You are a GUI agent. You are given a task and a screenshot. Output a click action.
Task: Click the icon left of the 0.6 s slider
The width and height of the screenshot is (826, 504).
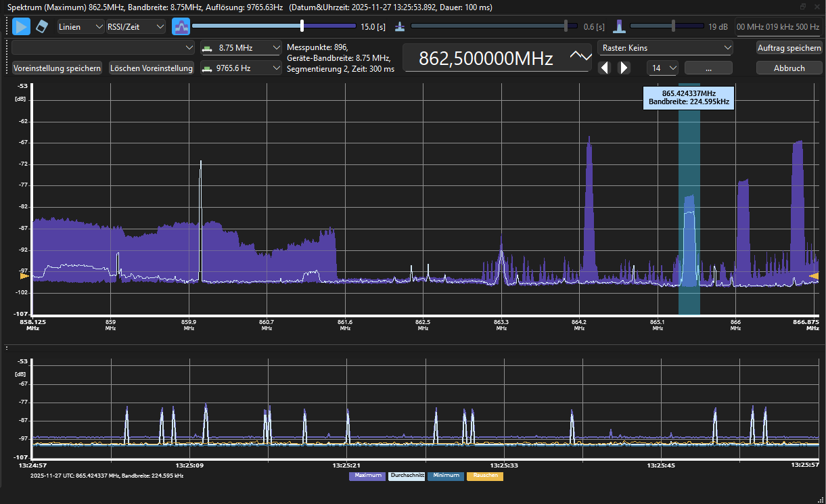click(x=400, y=27)
